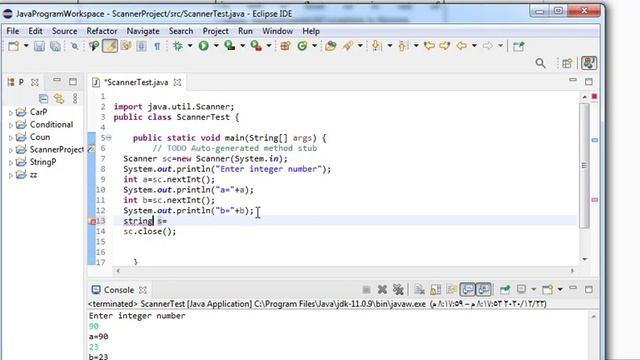Click the New Java Package icon
This screenshot has height=360, width=640.
(285, 46)
